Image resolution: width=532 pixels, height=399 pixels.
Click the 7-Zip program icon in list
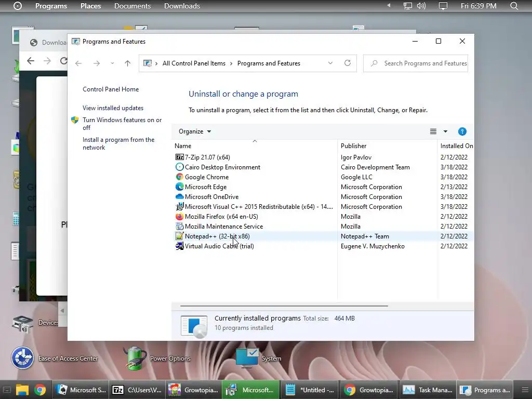pos(179,157)
